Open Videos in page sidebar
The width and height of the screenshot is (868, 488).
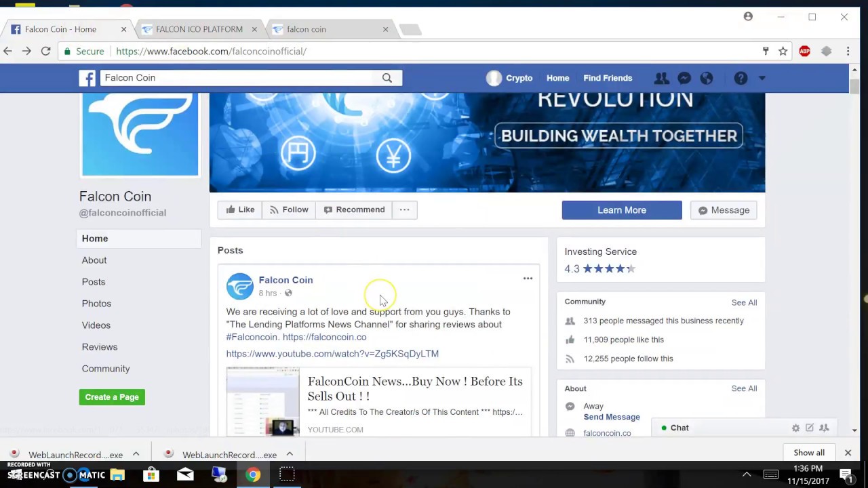[96, 325]
